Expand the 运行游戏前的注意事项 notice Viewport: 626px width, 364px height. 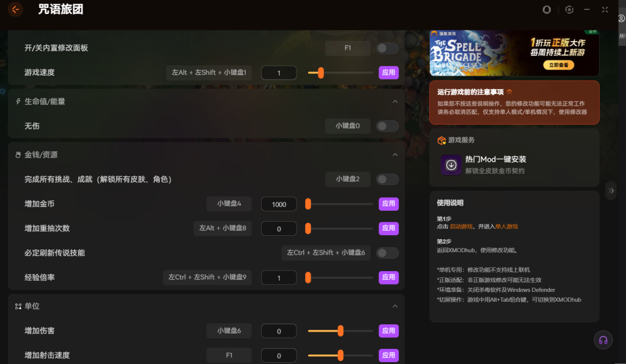pos(509,92)
